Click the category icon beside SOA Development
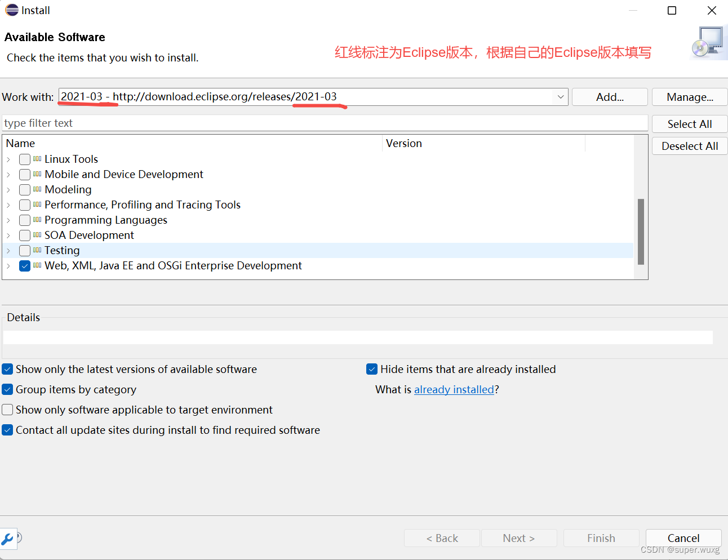The image size is (728, 560). pyautogui.click(x=37, y=235)
